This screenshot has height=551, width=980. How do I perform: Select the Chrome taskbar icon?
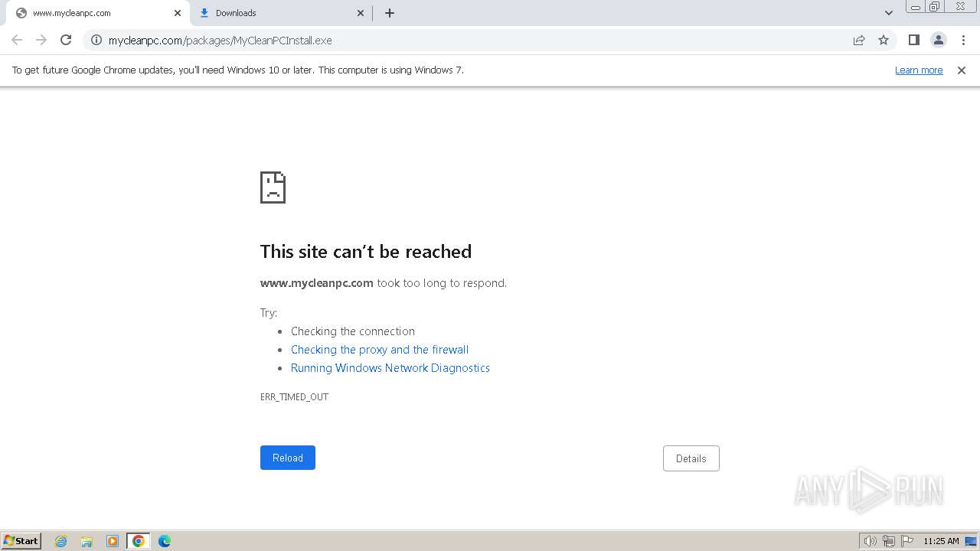(x=139, y=541)
